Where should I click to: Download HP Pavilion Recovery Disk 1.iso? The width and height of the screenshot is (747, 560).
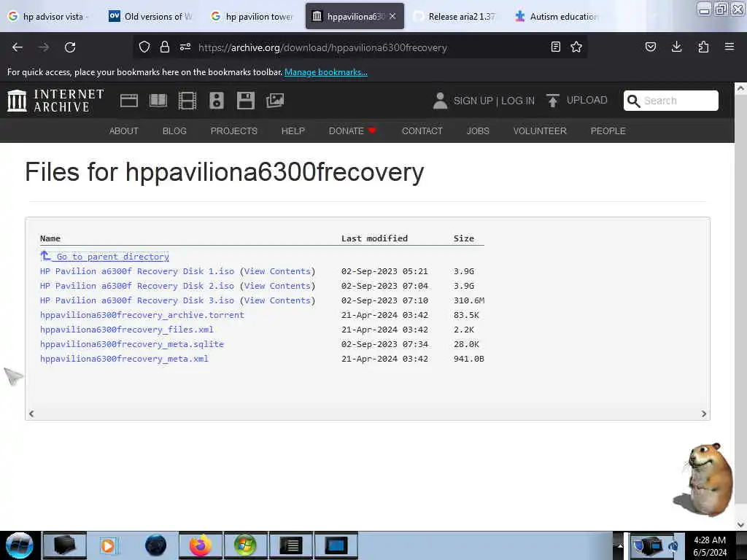pos(137,271)
